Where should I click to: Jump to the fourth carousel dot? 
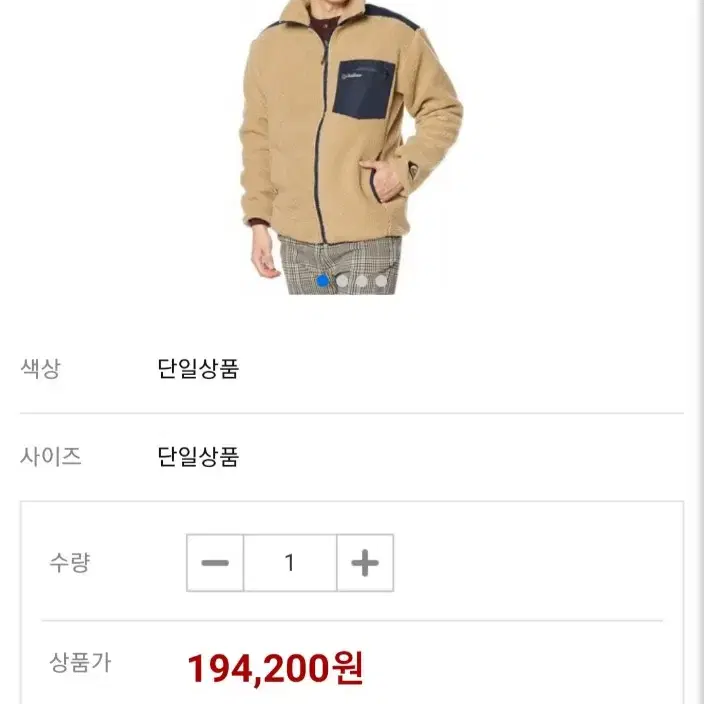[x=381, y=281]
